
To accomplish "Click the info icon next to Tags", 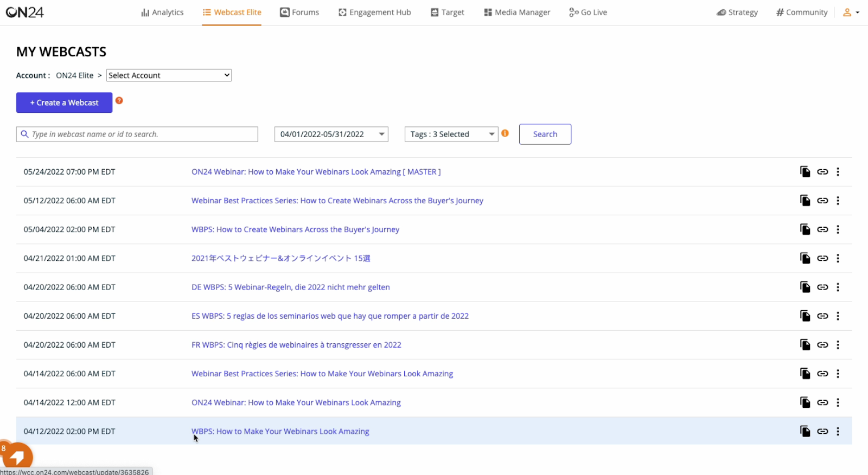I will point(505,133).
